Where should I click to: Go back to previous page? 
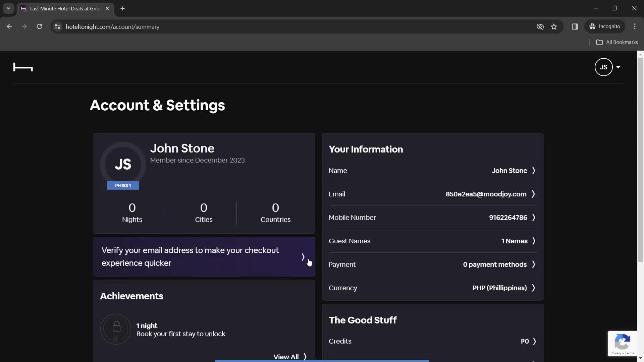point(9,26)
